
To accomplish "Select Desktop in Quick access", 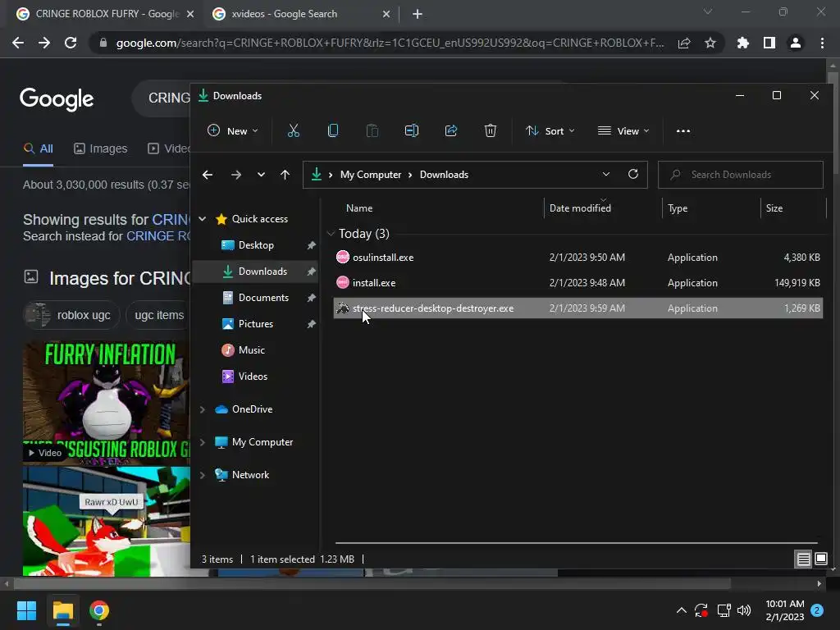I will (256, 244).
